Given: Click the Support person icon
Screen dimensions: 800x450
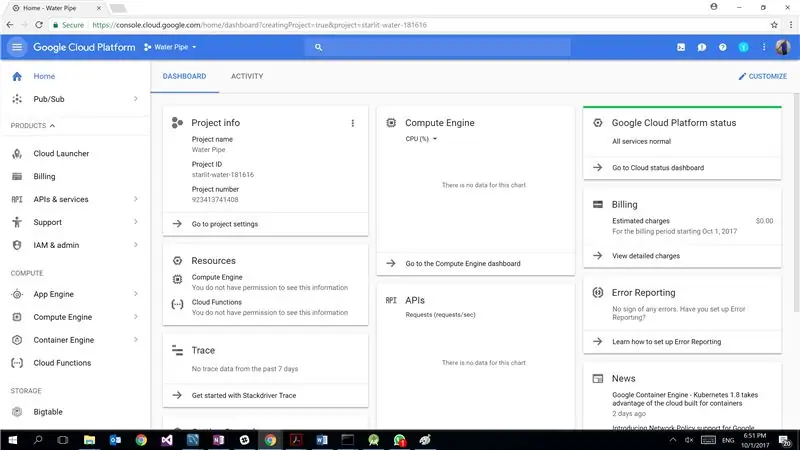Looking at the screenshot, I should 17,222.
